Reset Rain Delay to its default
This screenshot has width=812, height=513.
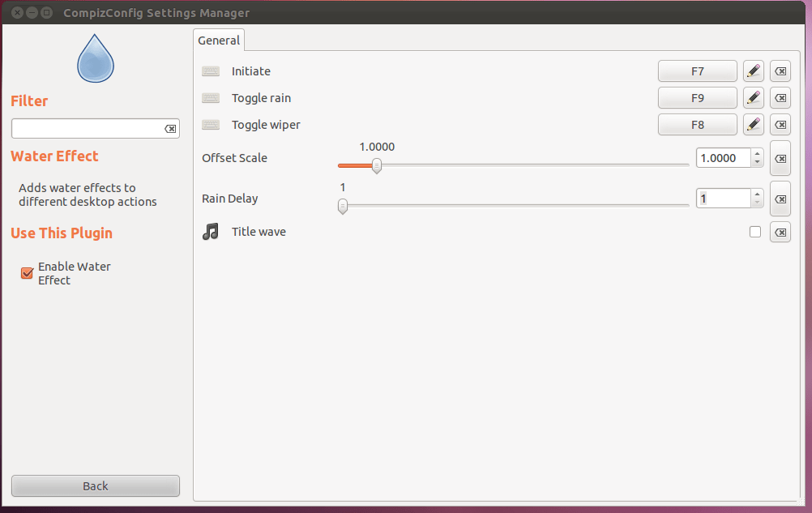[x=780, y=199]
